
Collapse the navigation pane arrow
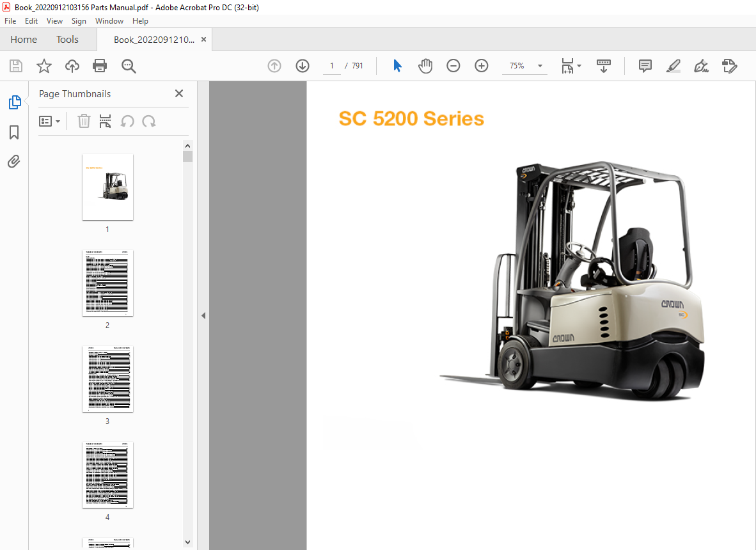click(x=203, y=316)
